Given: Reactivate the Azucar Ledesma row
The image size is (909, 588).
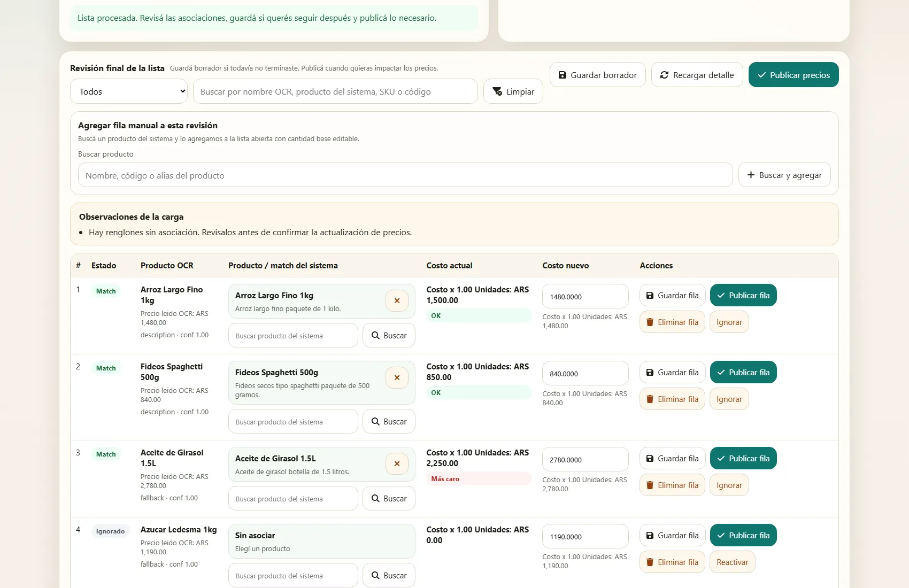Looking at the screenshot, I should [733, 562].
